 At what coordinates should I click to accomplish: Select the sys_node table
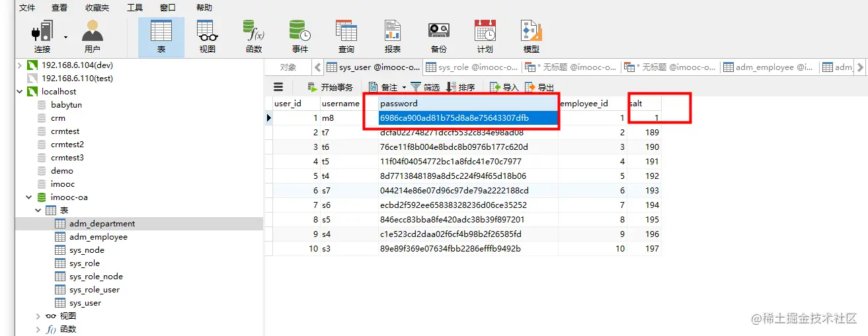click(x=87, y=250)
